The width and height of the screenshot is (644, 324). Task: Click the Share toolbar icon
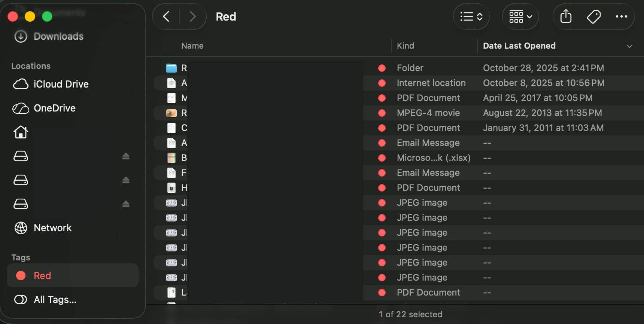click(x=566, y=16)
